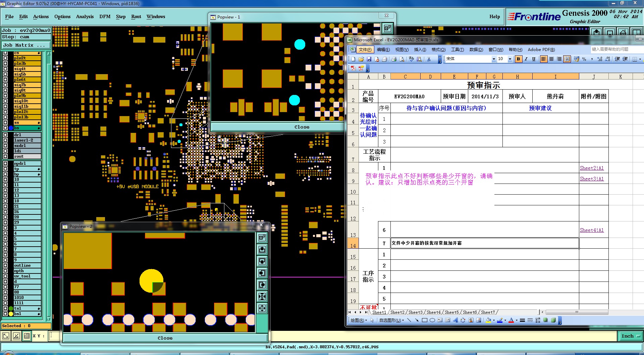
Task: Toggle checkbox for layer outline
Action: point(5,265)
